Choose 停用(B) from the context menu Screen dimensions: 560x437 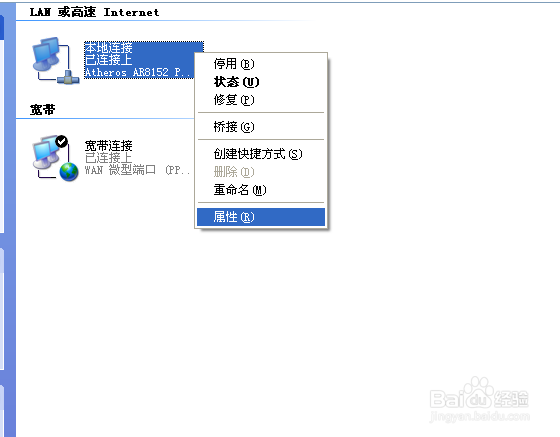pyautogui.click(x=261, y=64)
